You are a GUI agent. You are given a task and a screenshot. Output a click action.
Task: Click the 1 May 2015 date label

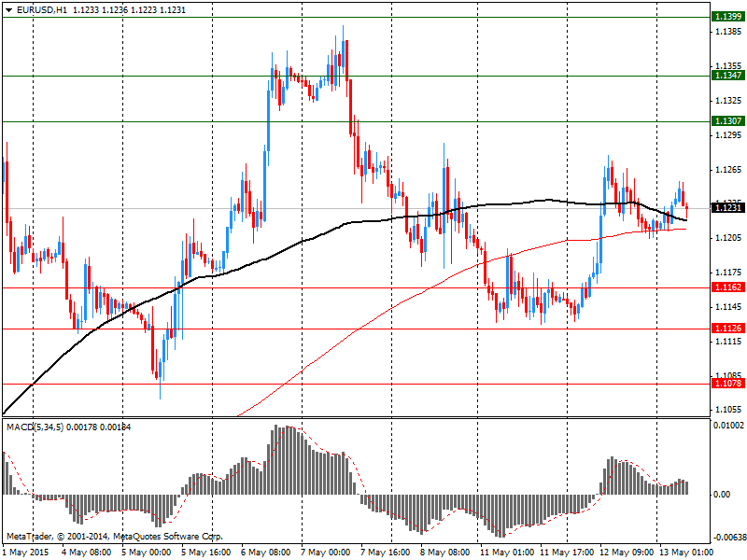click(26, 553)
